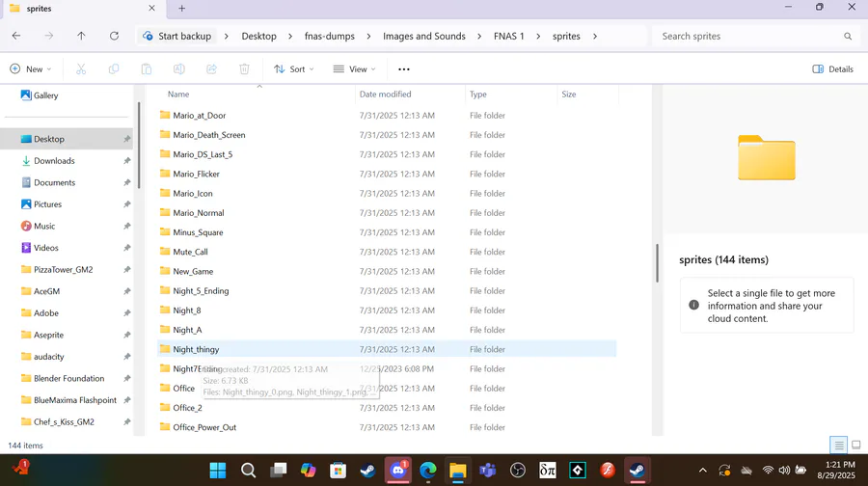868x486 pixels.
Task: Toggle the Details pane
Action: (x=832, y=69)
